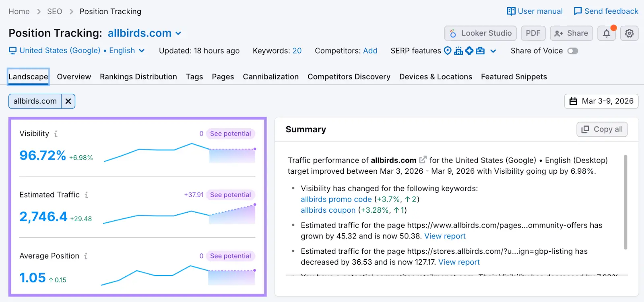This screenshot has width=644, height=302.
Task: Open external link icon next to allbirds.com
Action: tap(423, 160)
